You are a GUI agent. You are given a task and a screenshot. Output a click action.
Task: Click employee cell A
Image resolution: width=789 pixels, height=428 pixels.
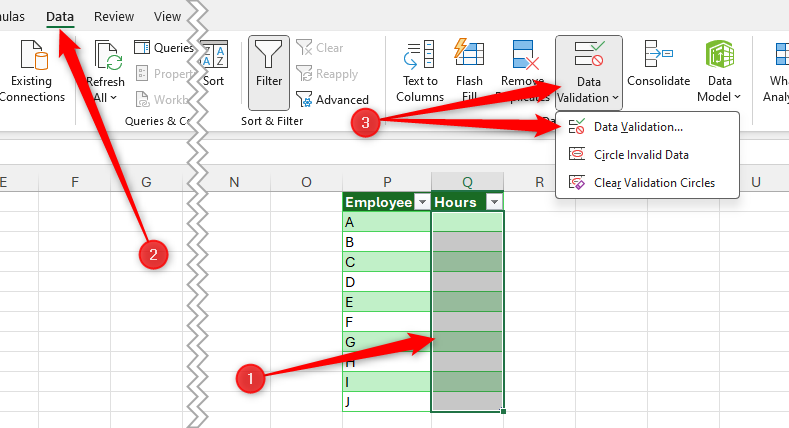386,222
